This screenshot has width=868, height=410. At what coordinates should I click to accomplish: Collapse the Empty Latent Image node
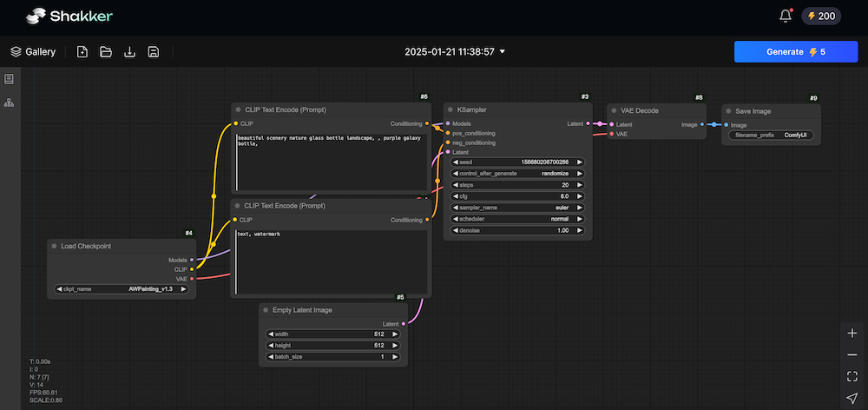pyautogui.click(x=266, y=310)
